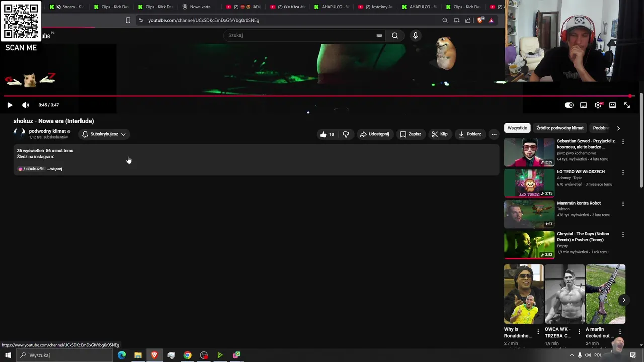Download the video with Pobierz
The image size is (644, 362).
tap(470, 134)
